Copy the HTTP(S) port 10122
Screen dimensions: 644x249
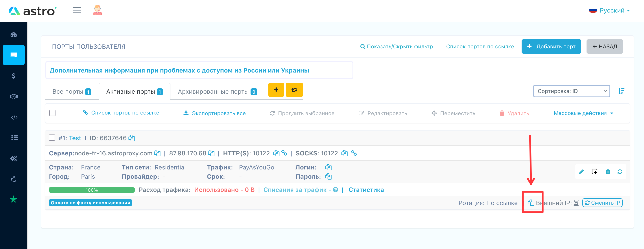[x=276, y=153]
